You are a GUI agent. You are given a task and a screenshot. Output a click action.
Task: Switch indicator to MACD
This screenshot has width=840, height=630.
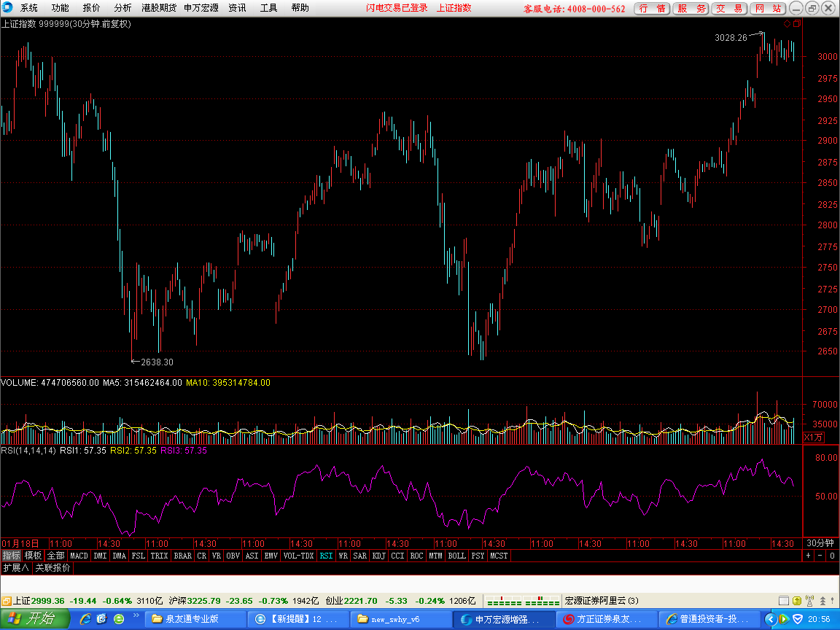(79, 556)
